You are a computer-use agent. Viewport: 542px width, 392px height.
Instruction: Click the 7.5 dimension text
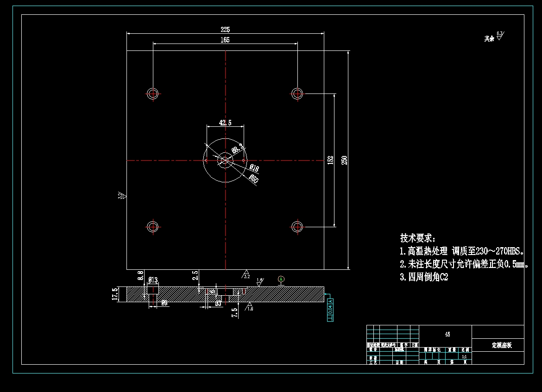click(x=235, y=312)
